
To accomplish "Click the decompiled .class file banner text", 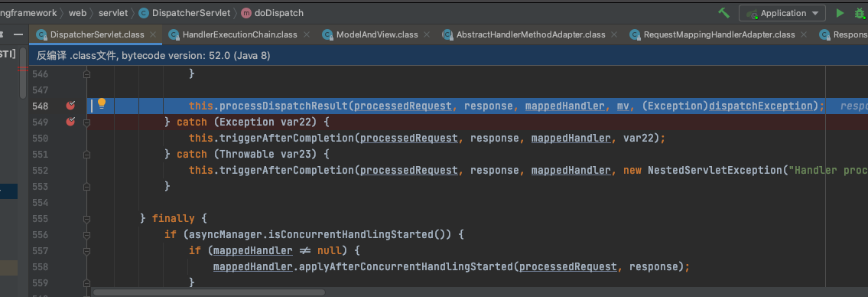I will tap(154, 56).
